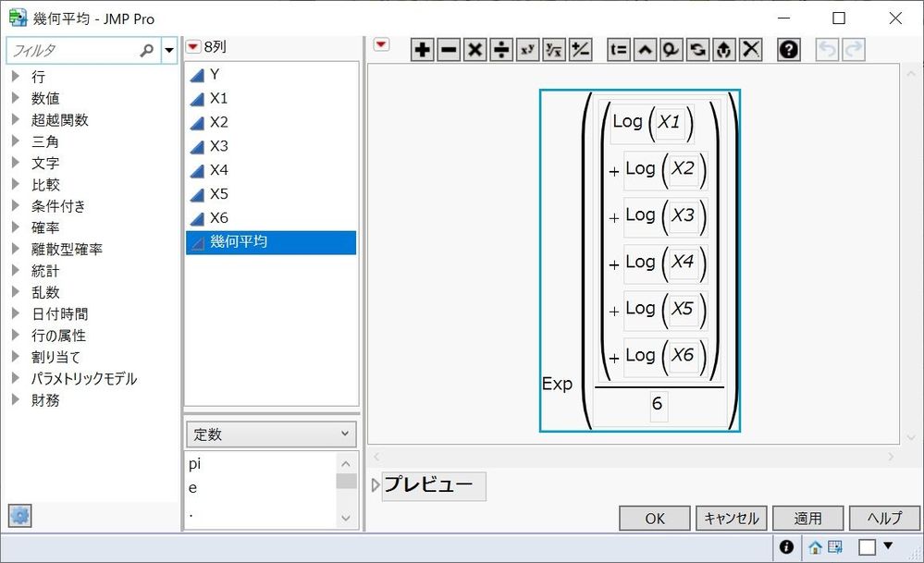Click the Root operator icon
Screen dimensions: 924x563
point(554,50)
